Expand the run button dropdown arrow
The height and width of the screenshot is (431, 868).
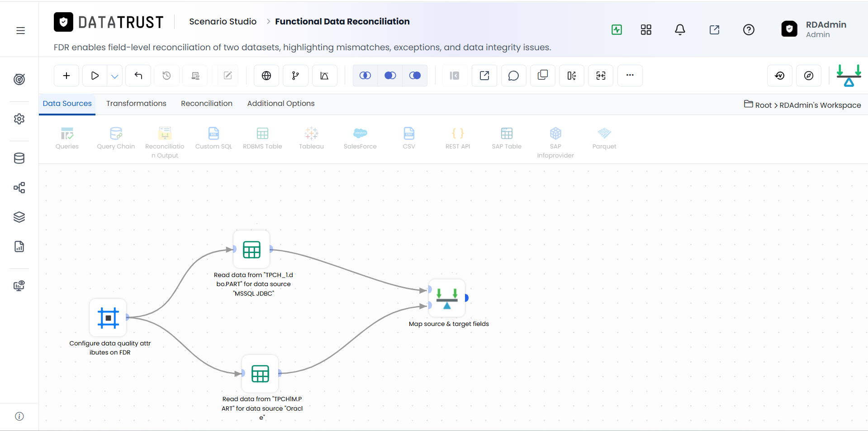115,76
